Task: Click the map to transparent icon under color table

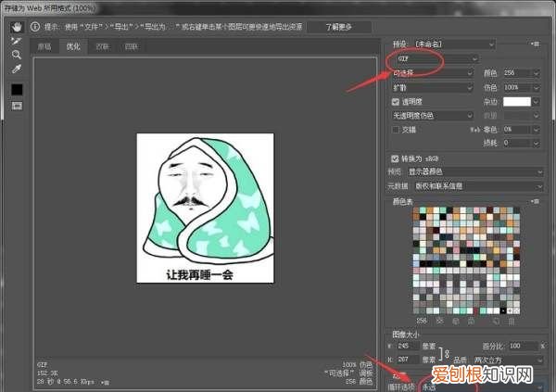Action: point(440,321)
